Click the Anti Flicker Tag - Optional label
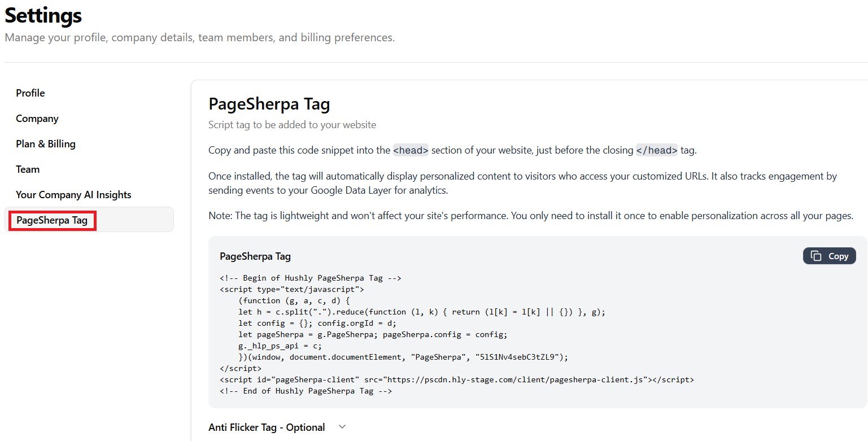Image resolution: width=868 pixels, height=441 pixels. tap(267, 427)
